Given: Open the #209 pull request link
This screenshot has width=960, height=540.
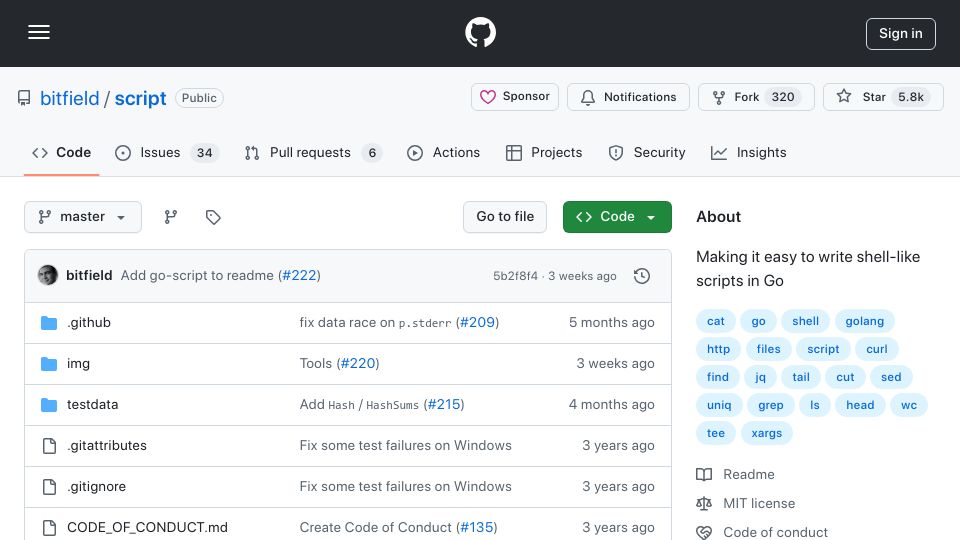Looking at the screenshot, I should point(477,323).
